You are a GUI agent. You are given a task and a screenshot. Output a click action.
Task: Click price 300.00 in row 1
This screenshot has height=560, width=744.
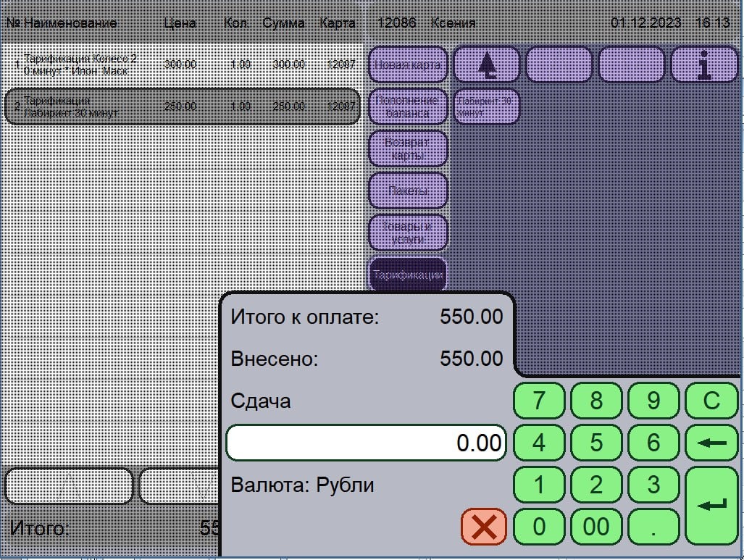[180, 64]
